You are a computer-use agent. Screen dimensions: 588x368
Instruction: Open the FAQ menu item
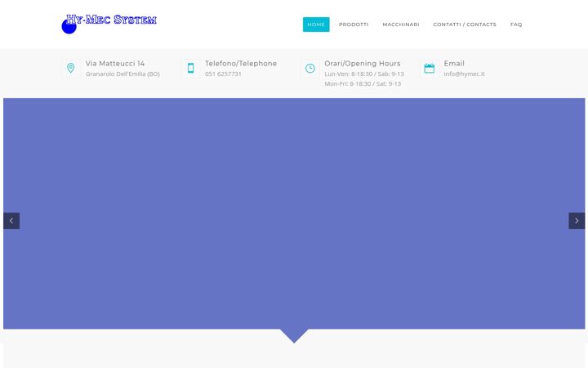[516, 25]
